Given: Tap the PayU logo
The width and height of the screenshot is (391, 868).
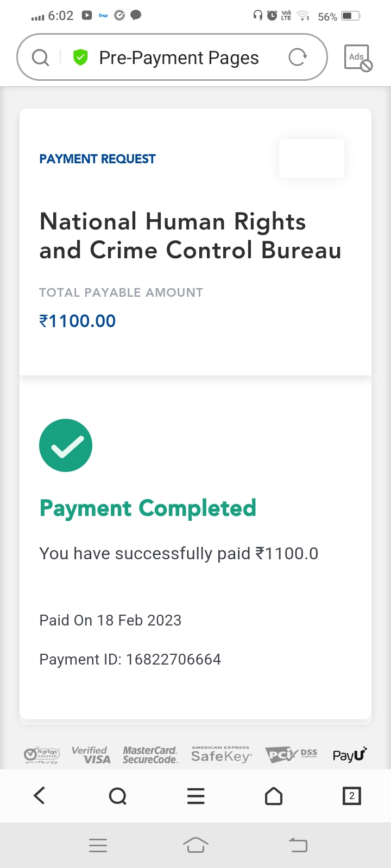Looking at the screenshot, I should pos(349,755).
